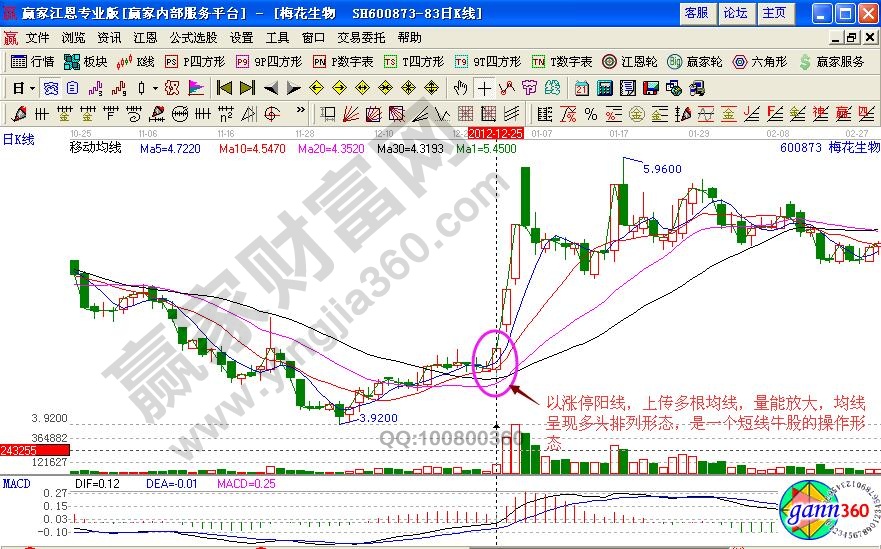Click the 2012-12-25 date marker
The height and width of the screenshot is (549, 881).
pyautogui.click(x=496, y=132)
